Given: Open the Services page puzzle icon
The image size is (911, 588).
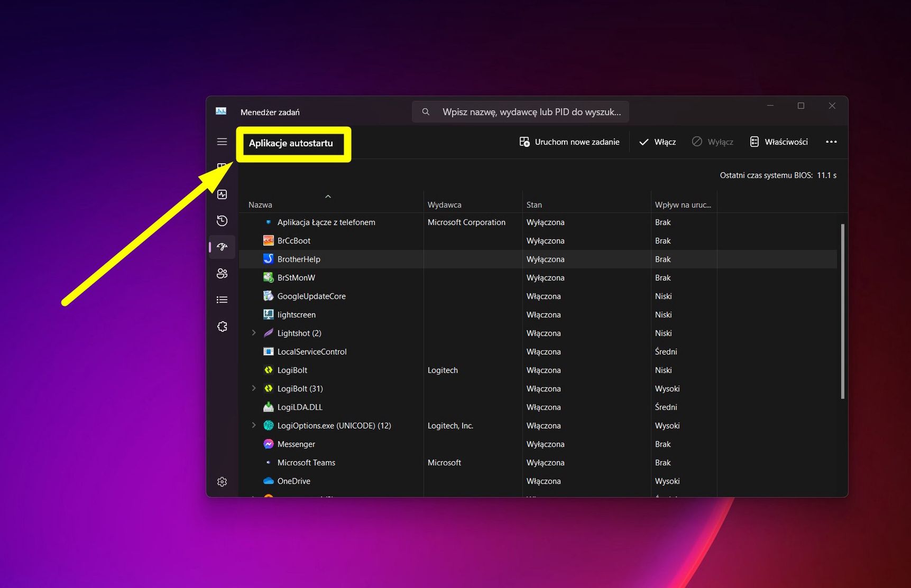Looking at the screenshot, I should pyautogui.click(x=222, y=326).
